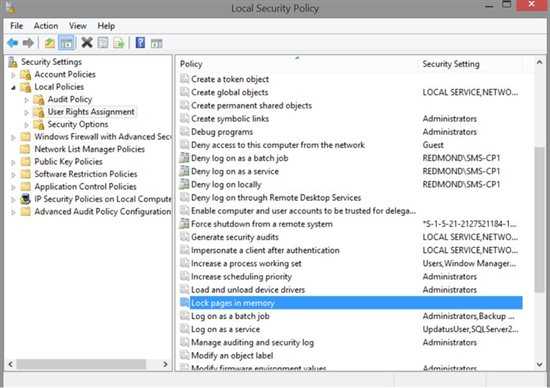Screen dimensions: 550x388
Task: Click the tree pane scroll left arrow
Action: pos(11,364)
